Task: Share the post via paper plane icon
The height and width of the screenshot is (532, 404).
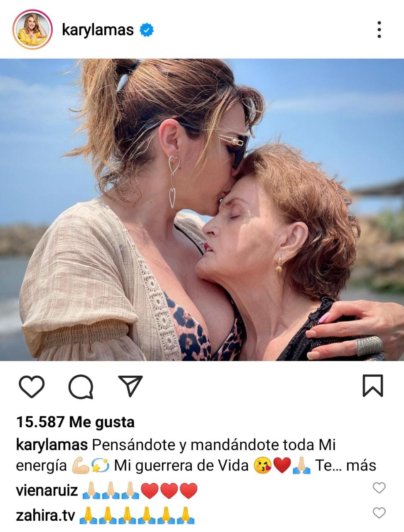Action: tap(131, 386)
